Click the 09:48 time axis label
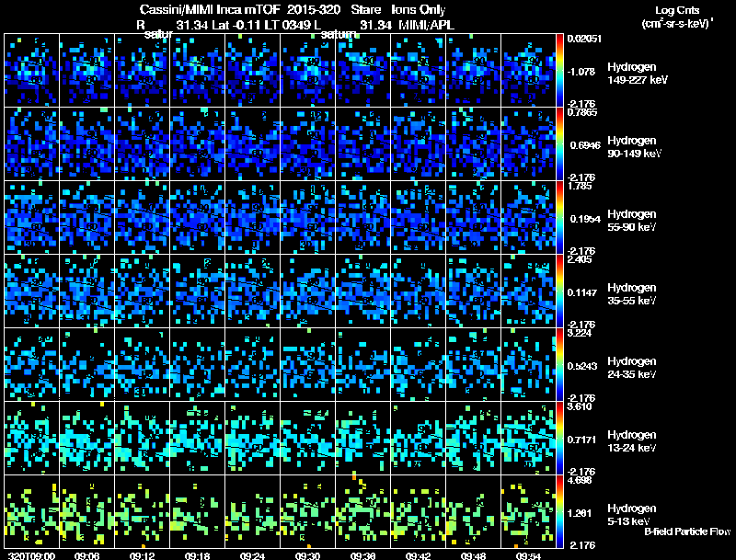 click(473, 556)
